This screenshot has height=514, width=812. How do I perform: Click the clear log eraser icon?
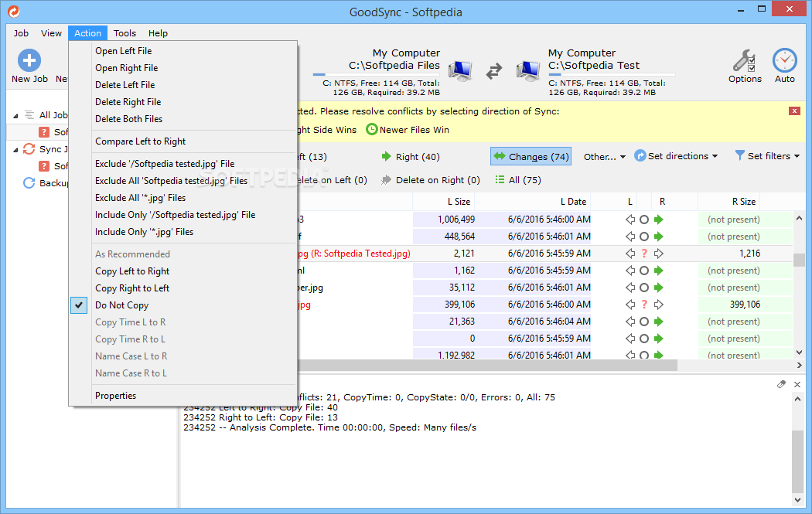tap(781, 384)
